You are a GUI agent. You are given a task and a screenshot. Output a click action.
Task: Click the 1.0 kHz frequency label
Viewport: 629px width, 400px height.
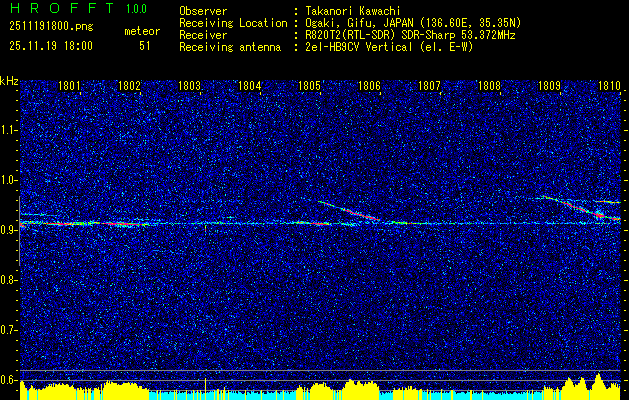(x=9, y=181)
